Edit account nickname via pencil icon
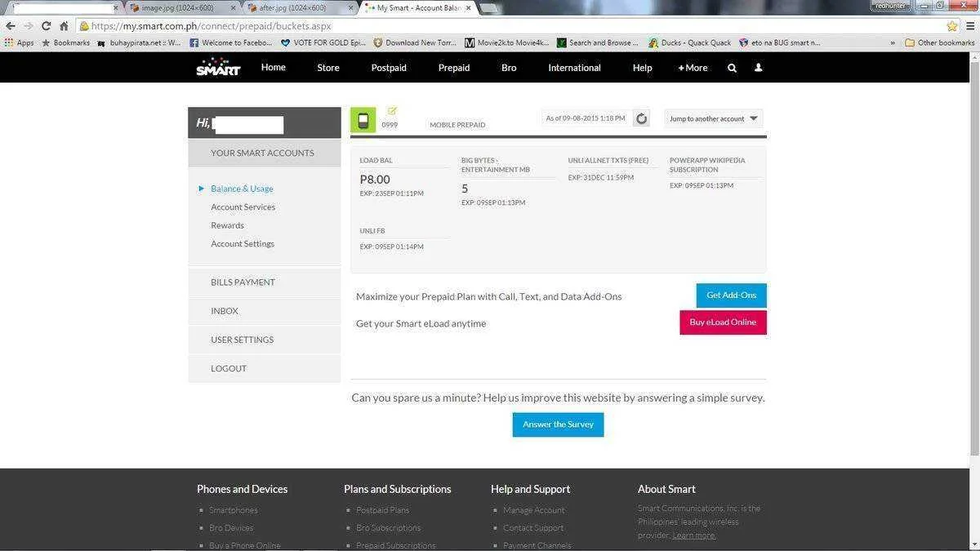Screen dimensions: 980x551 tap(392, 111)
